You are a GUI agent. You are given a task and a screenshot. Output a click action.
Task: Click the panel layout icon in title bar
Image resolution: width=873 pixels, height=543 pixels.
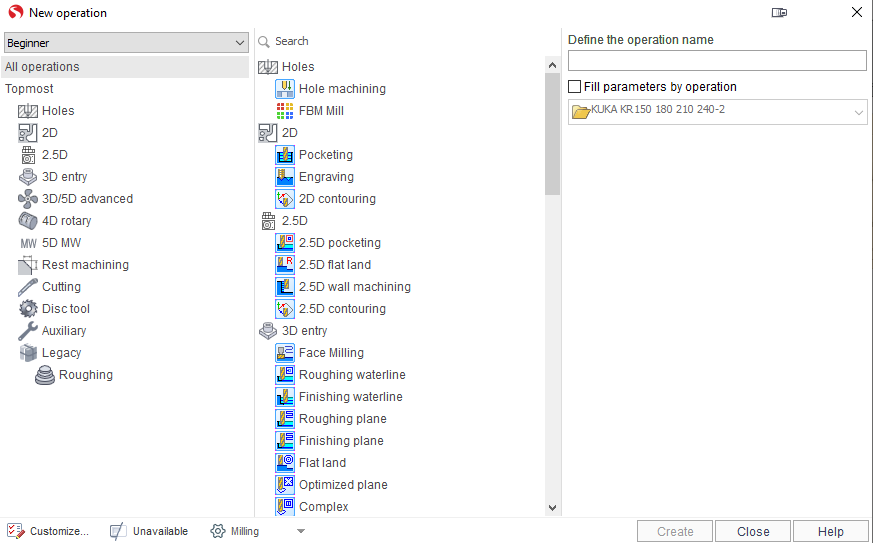pos(779,12)
